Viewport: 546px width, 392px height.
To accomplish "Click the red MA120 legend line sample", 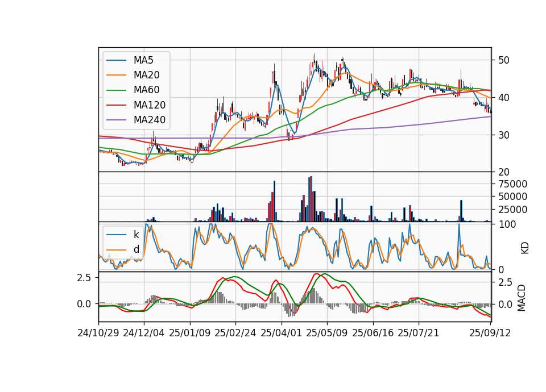I will tap(116, 106).
